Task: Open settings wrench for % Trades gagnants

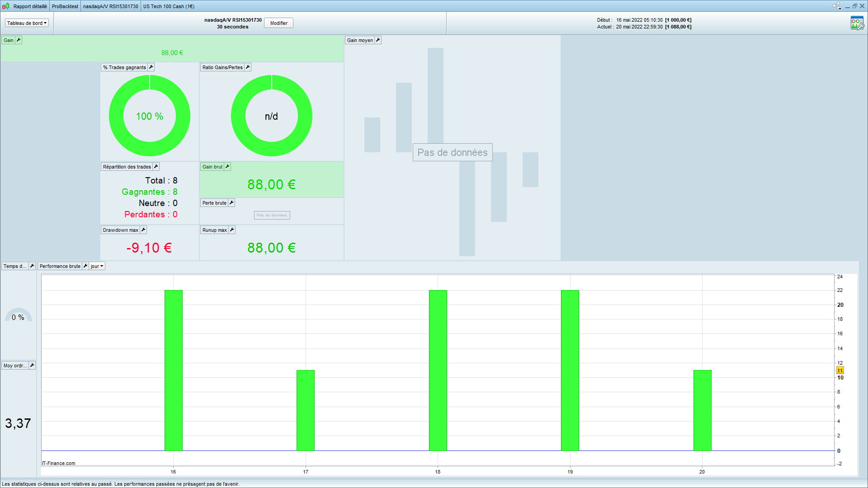Action: [151, 67]
